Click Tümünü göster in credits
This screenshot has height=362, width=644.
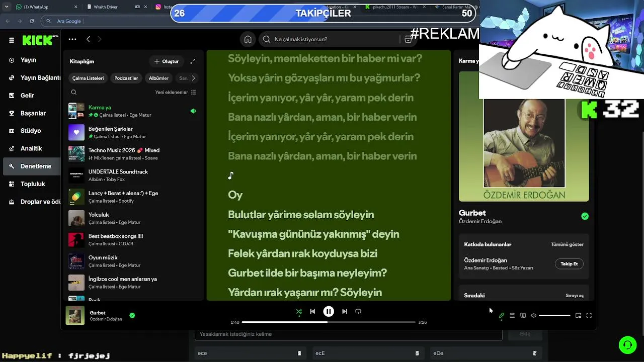click(x=567, y=245)
